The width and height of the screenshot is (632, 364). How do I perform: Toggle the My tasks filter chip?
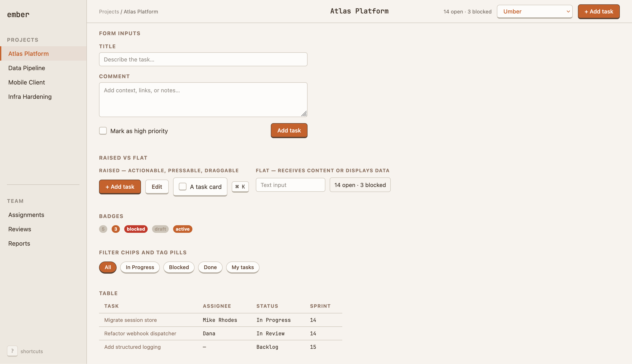243,267
